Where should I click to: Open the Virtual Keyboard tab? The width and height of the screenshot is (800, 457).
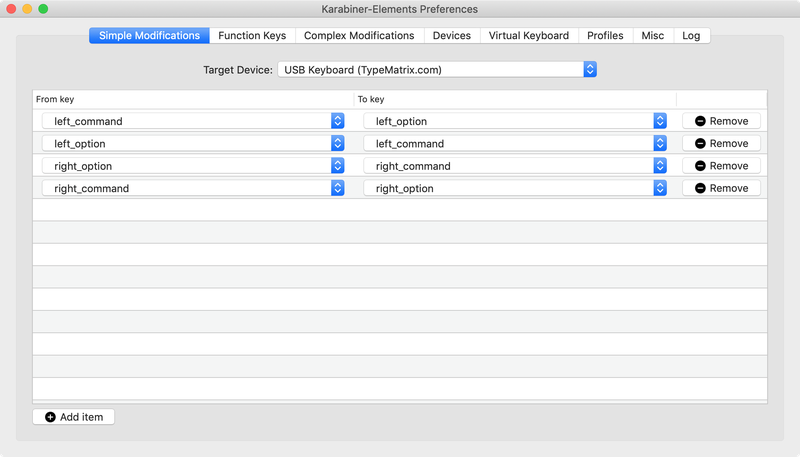click(528, 35)
